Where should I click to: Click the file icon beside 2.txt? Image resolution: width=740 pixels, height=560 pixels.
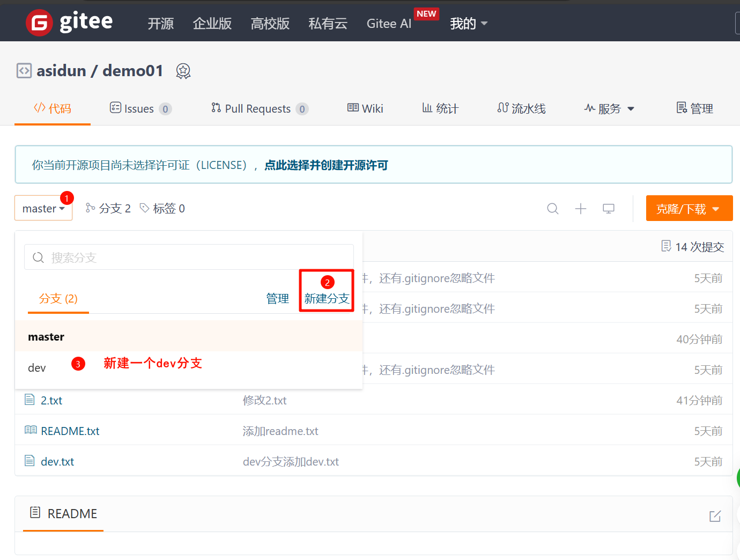point(29,400)
